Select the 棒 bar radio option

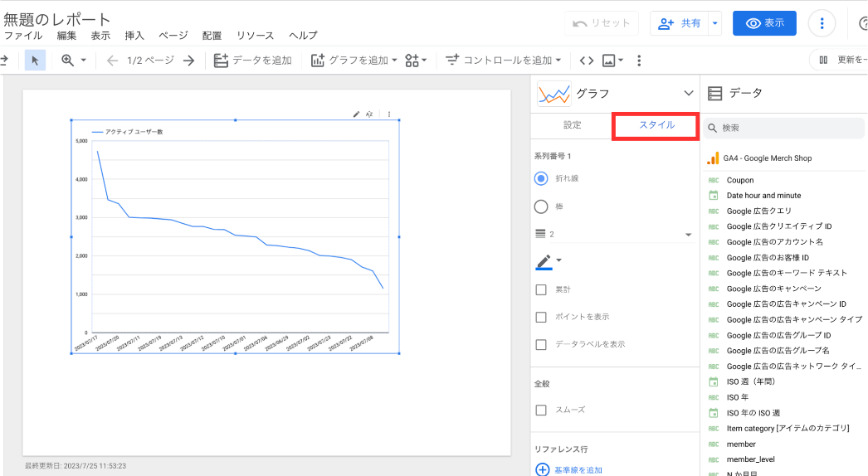[541, 206]
